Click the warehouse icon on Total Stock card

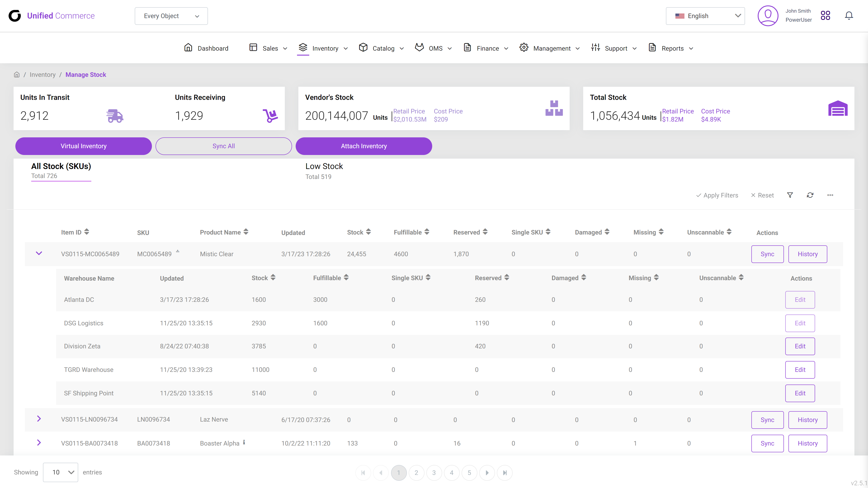tap(838, 108)
